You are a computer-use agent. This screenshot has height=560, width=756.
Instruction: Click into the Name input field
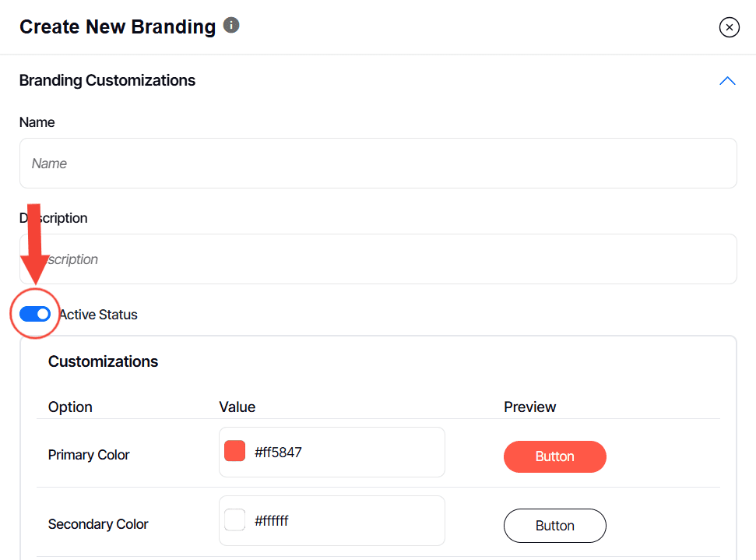point(378,164)
